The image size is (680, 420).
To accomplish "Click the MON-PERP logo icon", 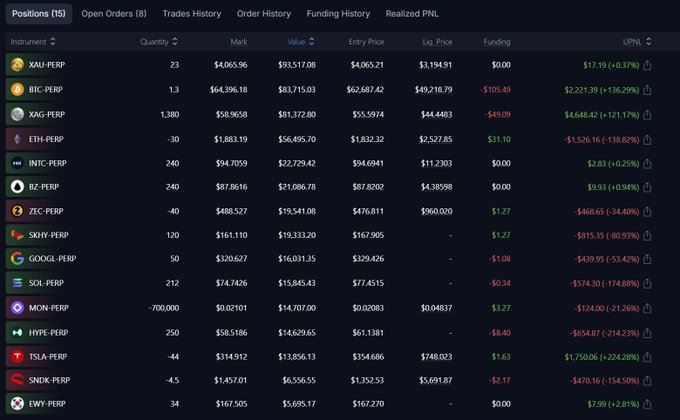I will click(17, 308).
